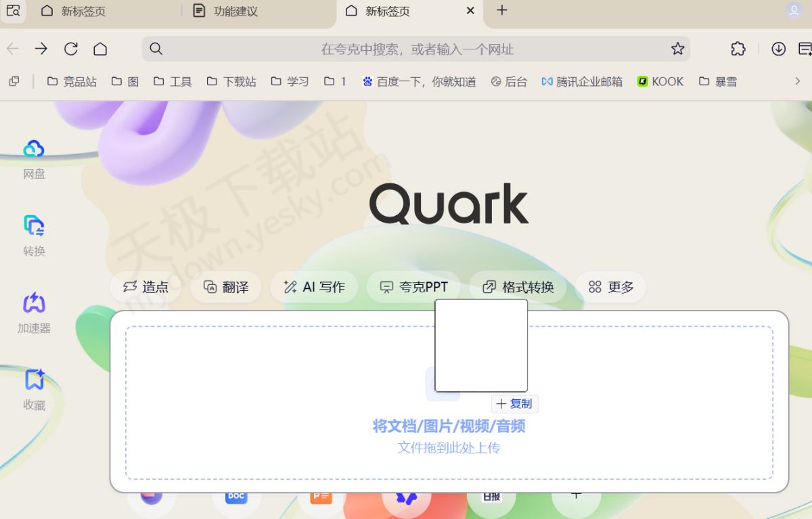Open the 下载站 bookmark folder
Screen dimensions: 812x519
point(231,81)
